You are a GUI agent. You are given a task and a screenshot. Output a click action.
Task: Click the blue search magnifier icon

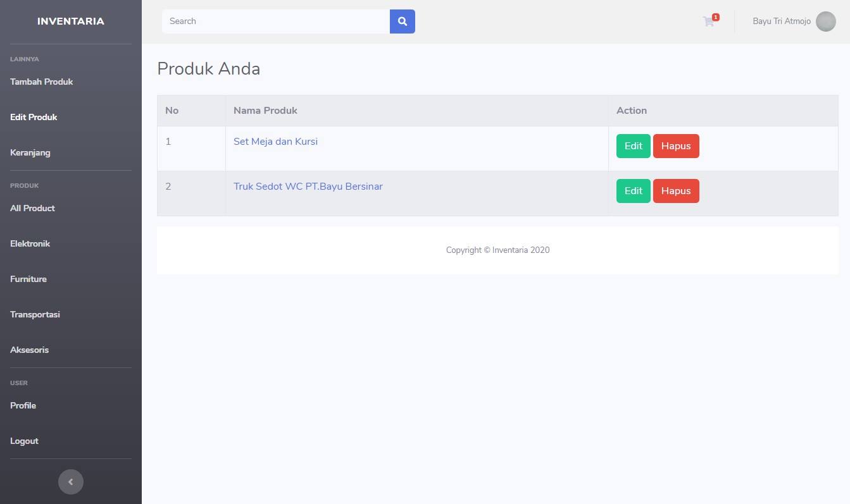tap(403, 21)
